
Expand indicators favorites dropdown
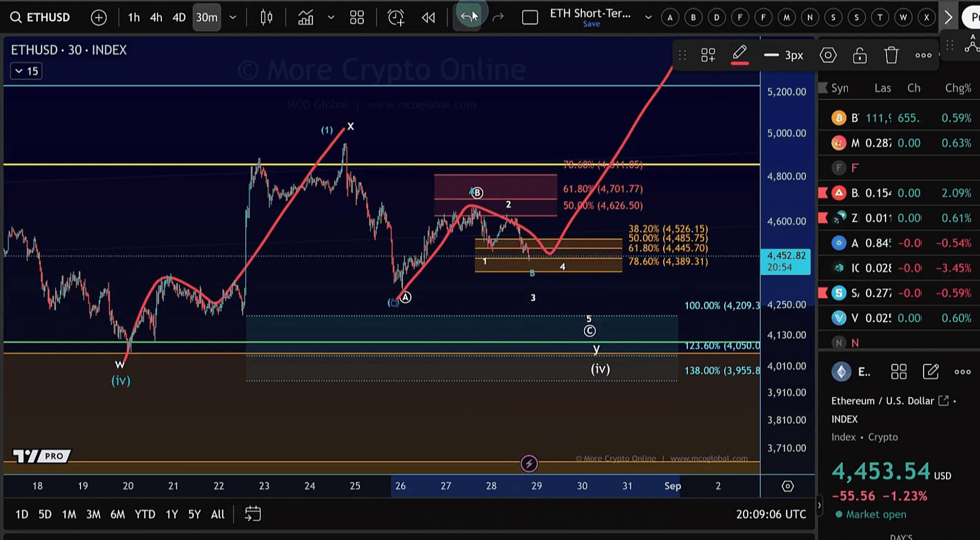tap(331, 17)
